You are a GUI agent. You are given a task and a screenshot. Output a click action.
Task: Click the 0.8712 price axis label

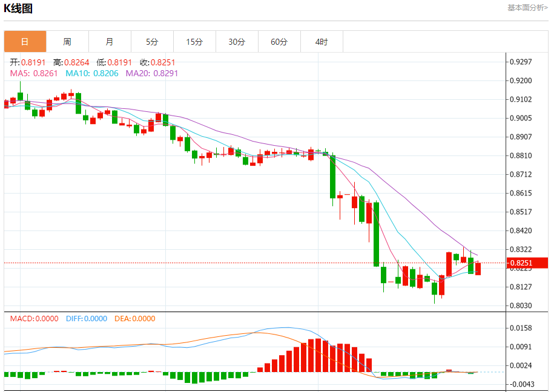tap(521, 174)
